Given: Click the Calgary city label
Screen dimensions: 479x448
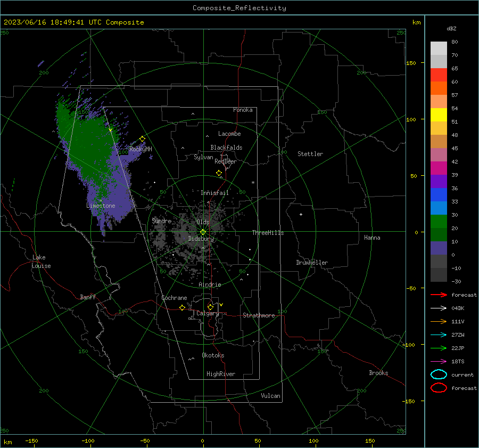Looking at the screenshot, I should pos(208,313).
